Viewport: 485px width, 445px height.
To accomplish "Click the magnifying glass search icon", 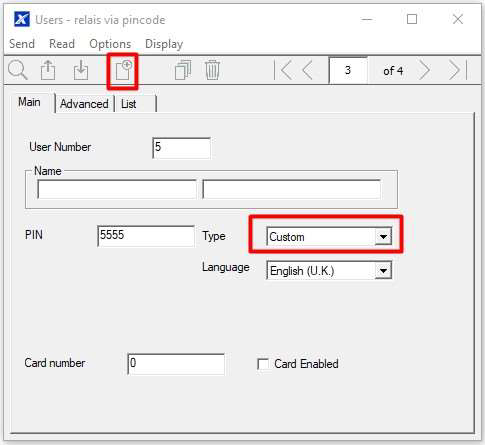I will tap(18, 70).
